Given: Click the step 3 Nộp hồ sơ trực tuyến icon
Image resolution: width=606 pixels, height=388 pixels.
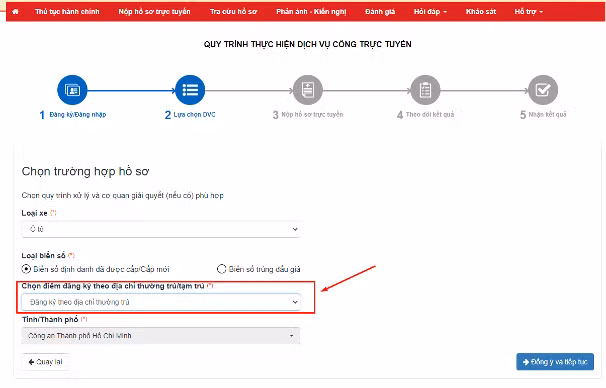Looking at the screenshot, I should pos(308,90).
